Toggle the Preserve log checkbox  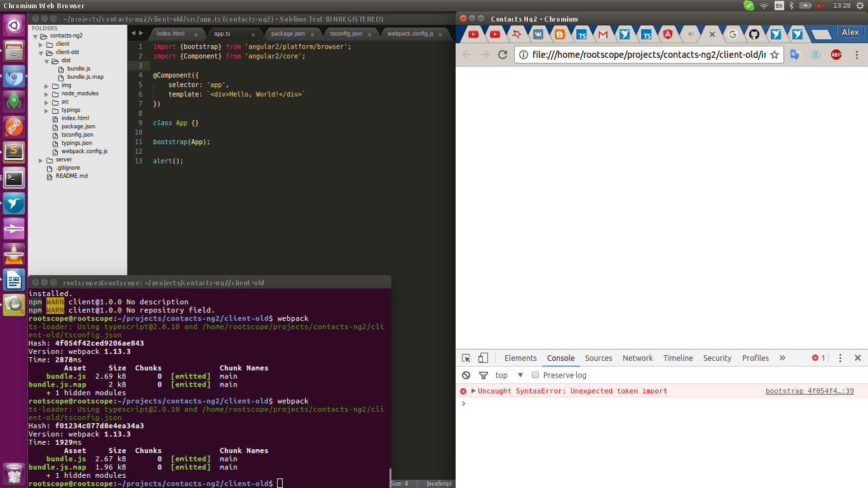point(536,376)
